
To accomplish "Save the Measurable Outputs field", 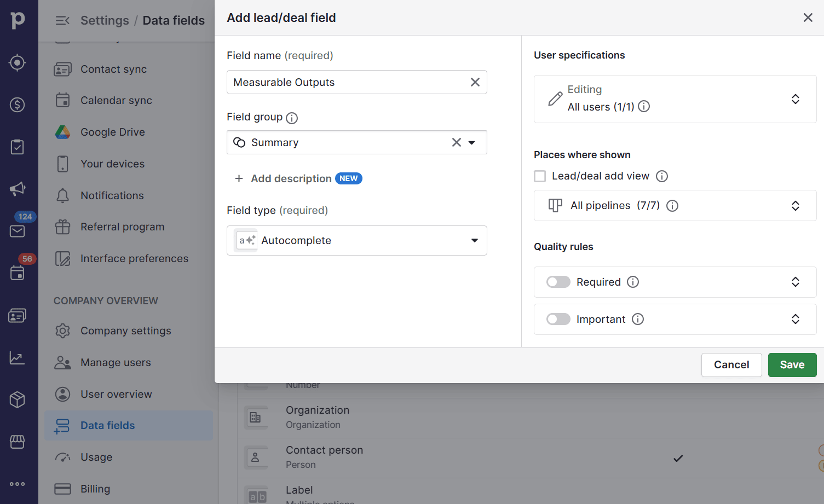I will (792, 364).
